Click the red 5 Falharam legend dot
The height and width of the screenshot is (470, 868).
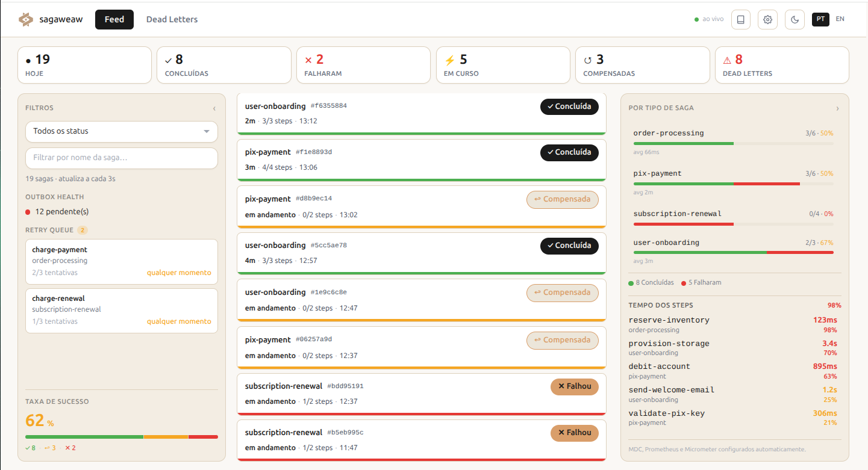coord(684,283)
